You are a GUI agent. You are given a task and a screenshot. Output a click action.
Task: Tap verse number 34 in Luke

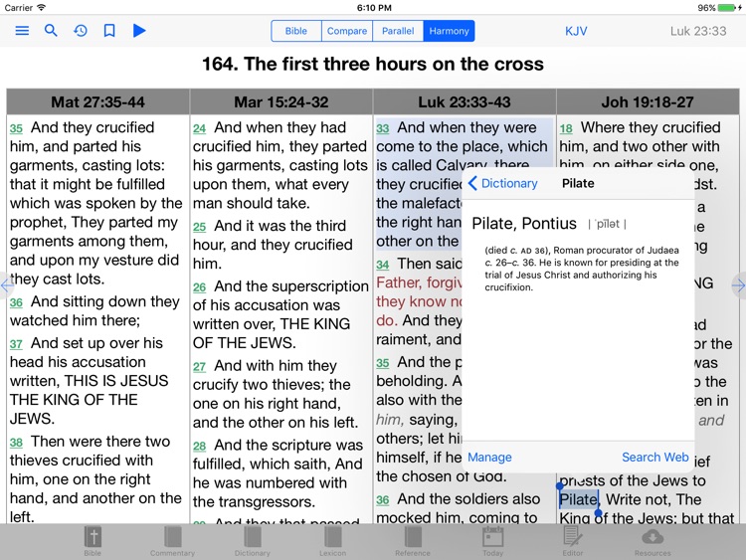click(383, 265)
